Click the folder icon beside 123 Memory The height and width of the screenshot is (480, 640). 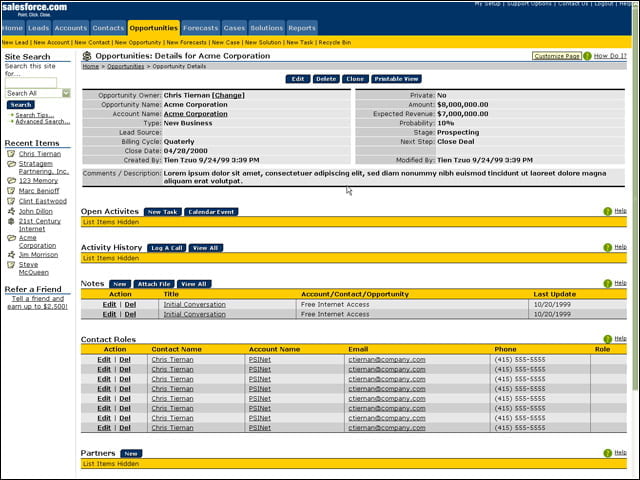11,180
